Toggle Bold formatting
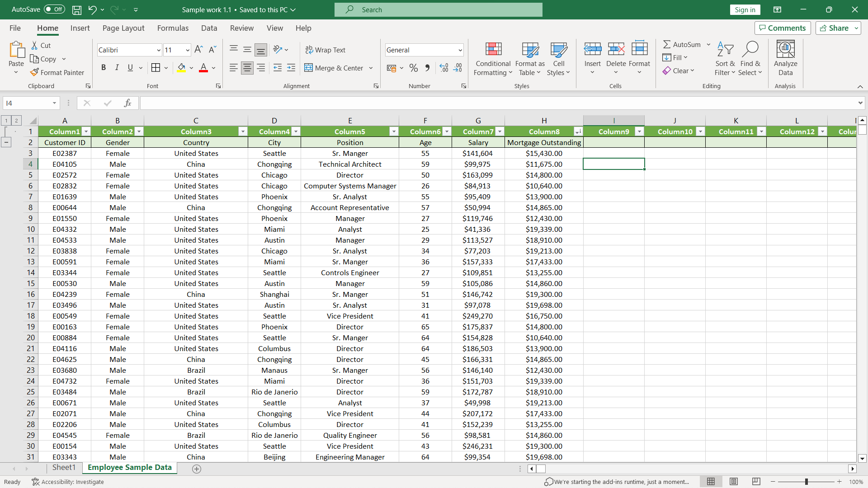 pos(104,68)
